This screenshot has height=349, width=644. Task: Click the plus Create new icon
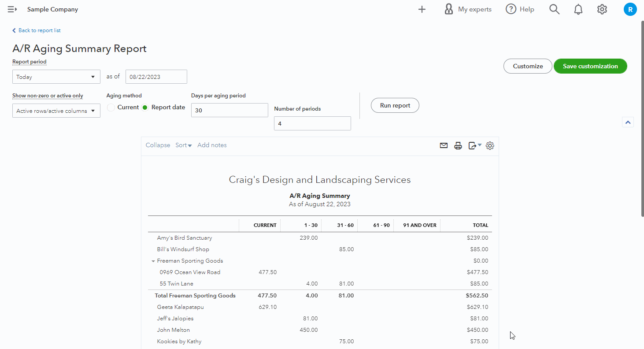(422, 9)
